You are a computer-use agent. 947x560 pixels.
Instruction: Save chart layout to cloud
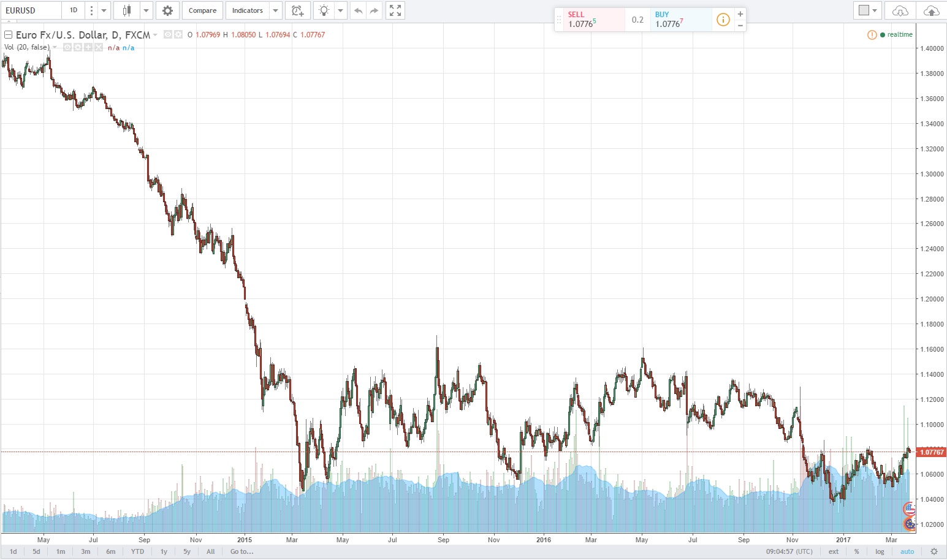930,10
